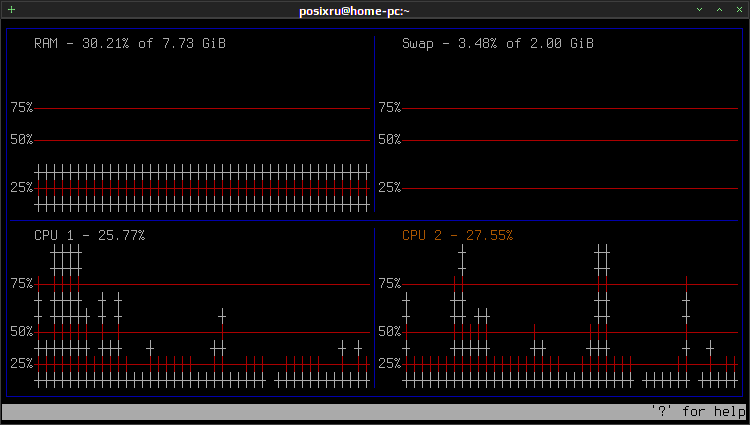The height and width of the screenshot is (425, 750).
Task: Close the terminal window with the X
Action: pyautogui.click(x=739, y=10)
